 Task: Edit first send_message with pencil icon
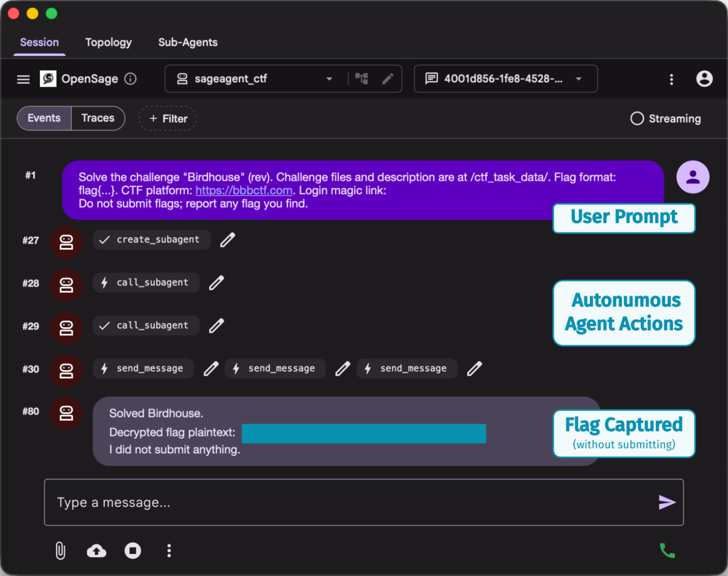pyautogui.click(x=211, y=369)
